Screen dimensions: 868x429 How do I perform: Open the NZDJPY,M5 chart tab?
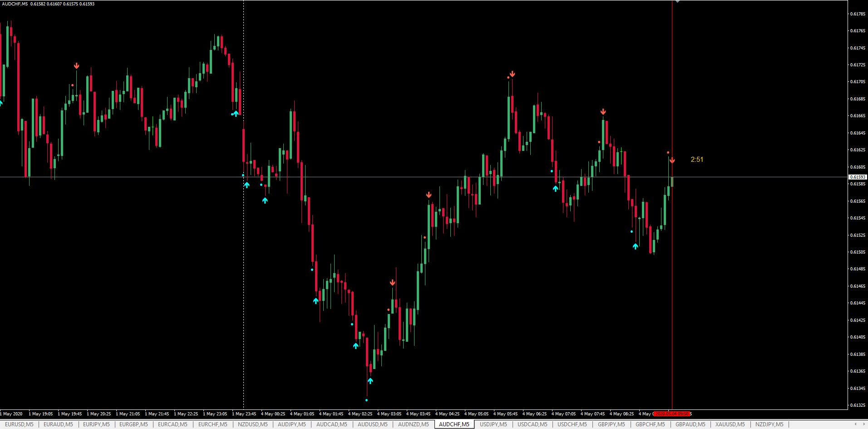tap(769, 424)
